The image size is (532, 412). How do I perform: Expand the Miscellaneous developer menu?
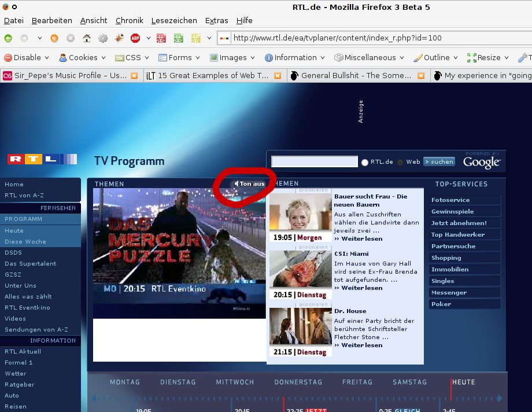click(369, 58)
